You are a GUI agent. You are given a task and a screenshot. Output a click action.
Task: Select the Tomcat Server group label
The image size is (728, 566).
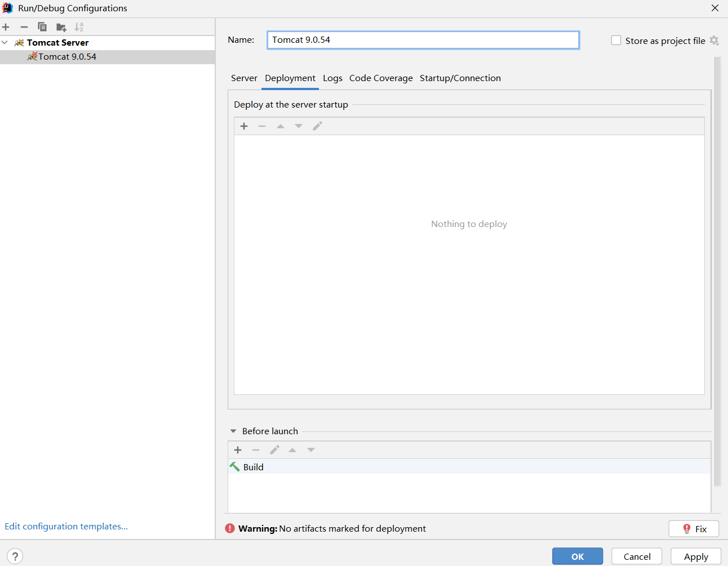pyautogui.click(x=57, y=43)
